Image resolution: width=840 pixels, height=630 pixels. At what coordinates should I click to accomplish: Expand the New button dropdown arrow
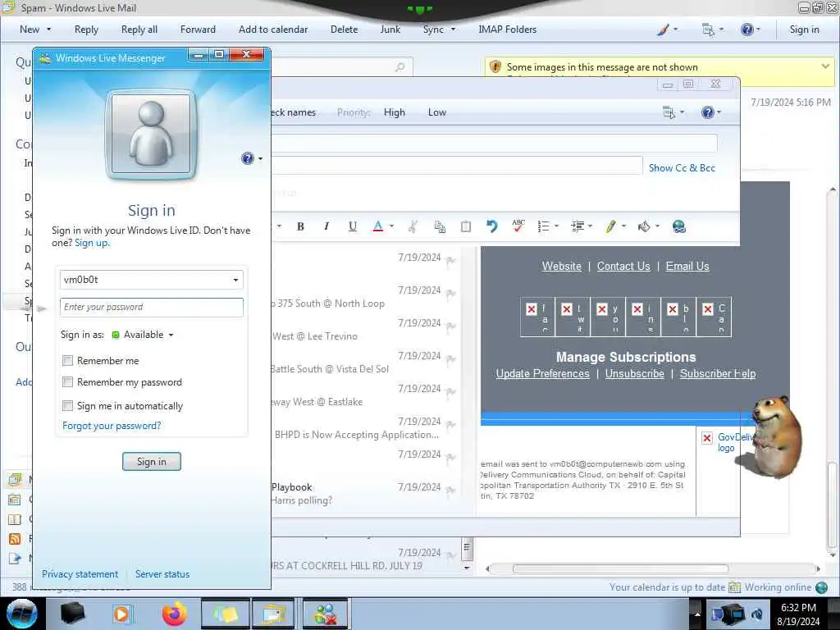click(48, 30)
